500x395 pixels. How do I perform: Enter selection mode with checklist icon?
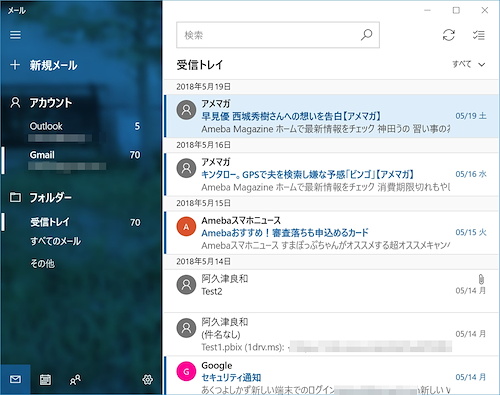(x=479, y=35)
